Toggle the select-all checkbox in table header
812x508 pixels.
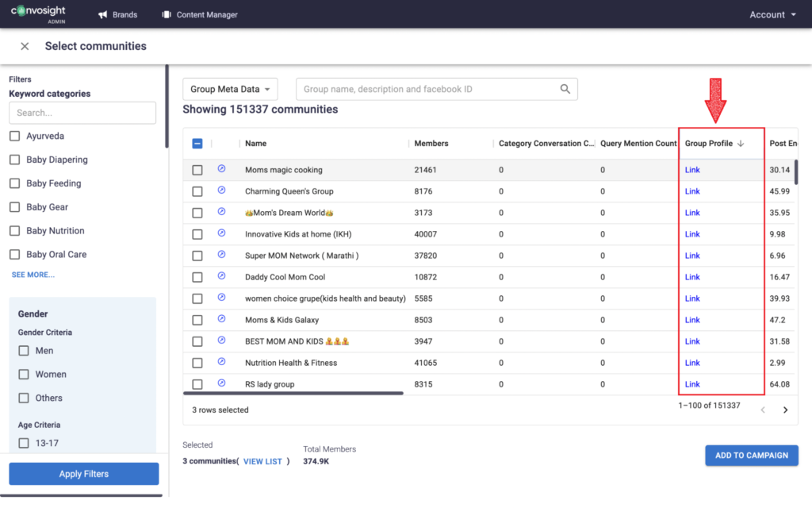pyautogui.click(x=197, y=144)
